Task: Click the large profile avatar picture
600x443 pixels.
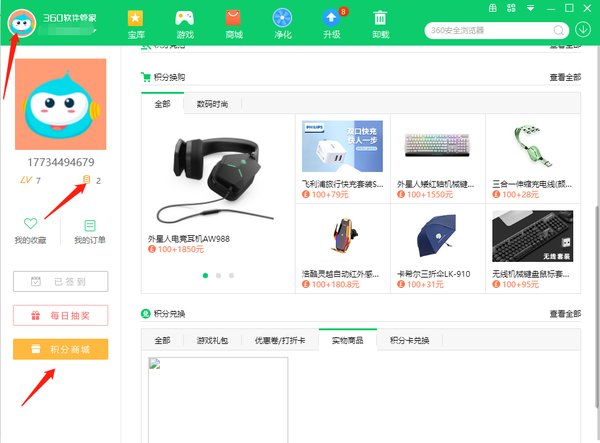Action: (x=60, y=104)
